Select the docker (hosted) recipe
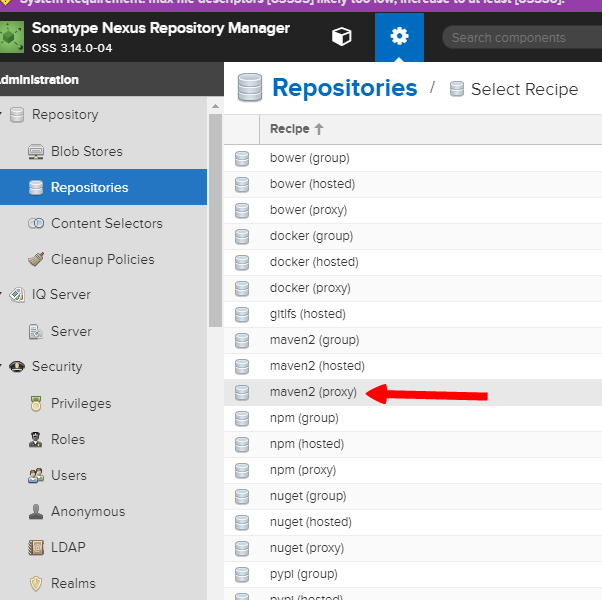The height and width of the screenshot is (600, 602). pos(413,262)
